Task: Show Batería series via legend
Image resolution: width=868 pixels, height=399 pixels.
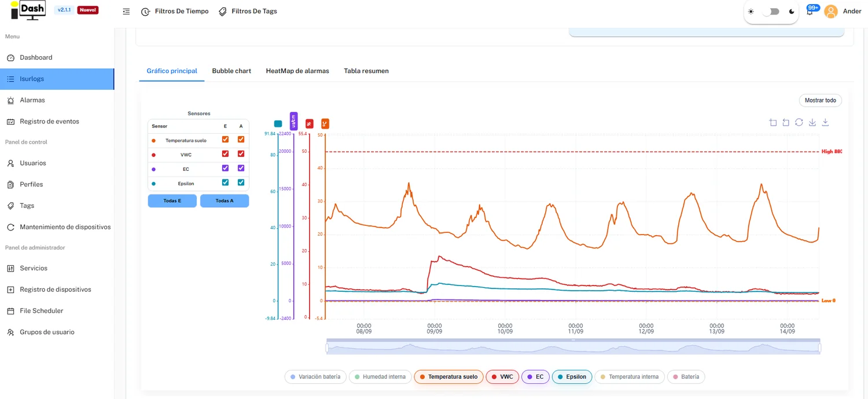Action: click(x=686, y=377)
